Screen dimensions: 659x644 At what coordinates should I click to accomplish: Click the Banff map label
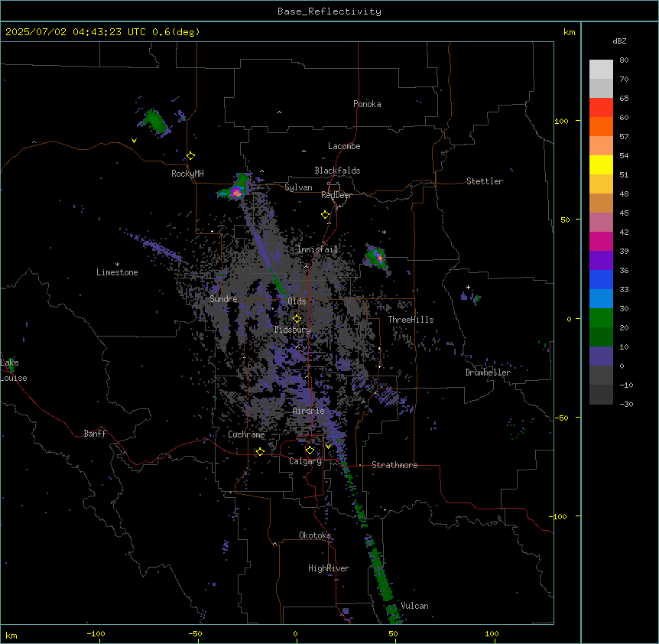[x=95, y=434]
